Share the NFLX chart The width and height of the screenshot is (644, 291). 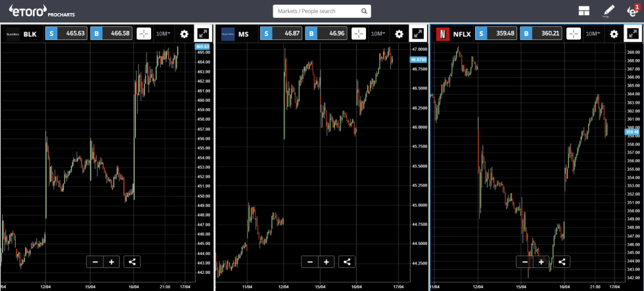(562, 261)
